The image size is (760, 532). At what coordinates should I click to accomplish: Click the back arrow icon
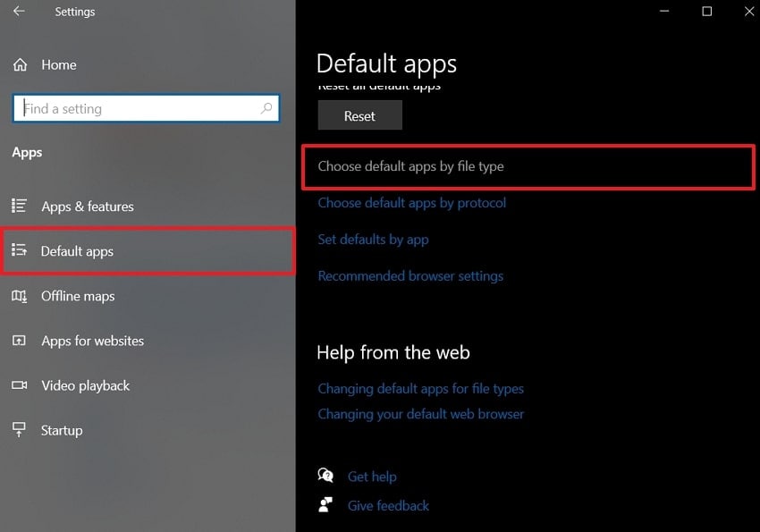click(19, 12)
